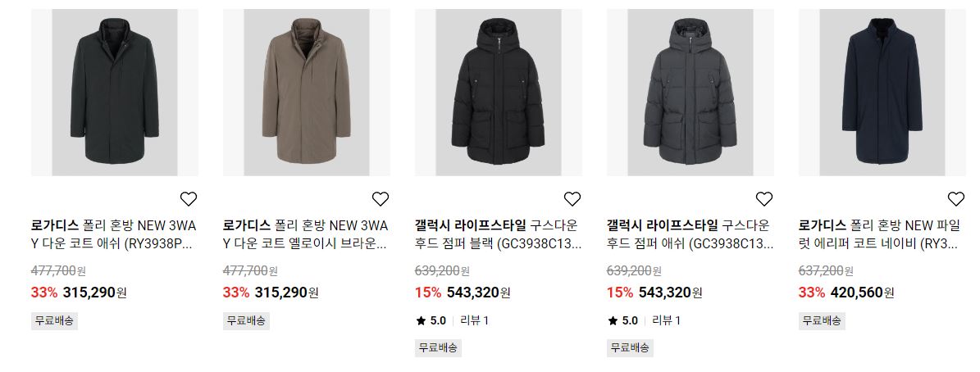Open 3WAY 다운 코트 엘로이시 브라운 title link

click(306, 234)
